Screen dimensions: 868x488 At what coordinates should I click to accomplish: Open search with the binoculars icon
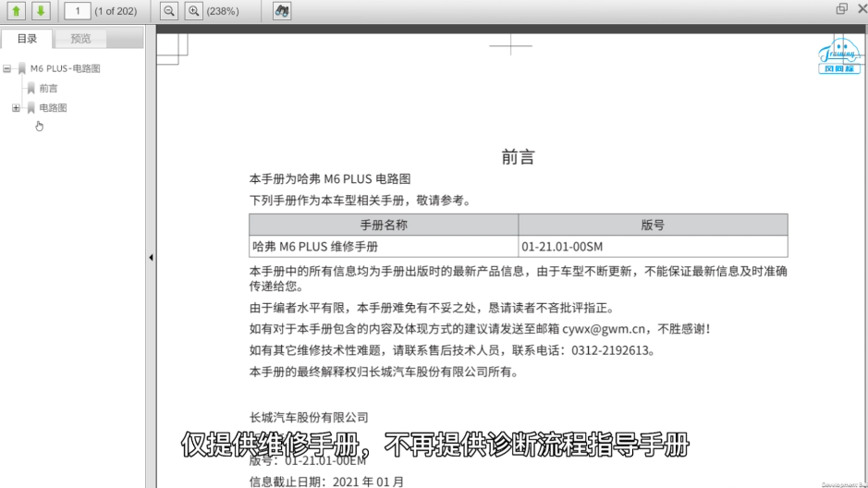[282, 10]
